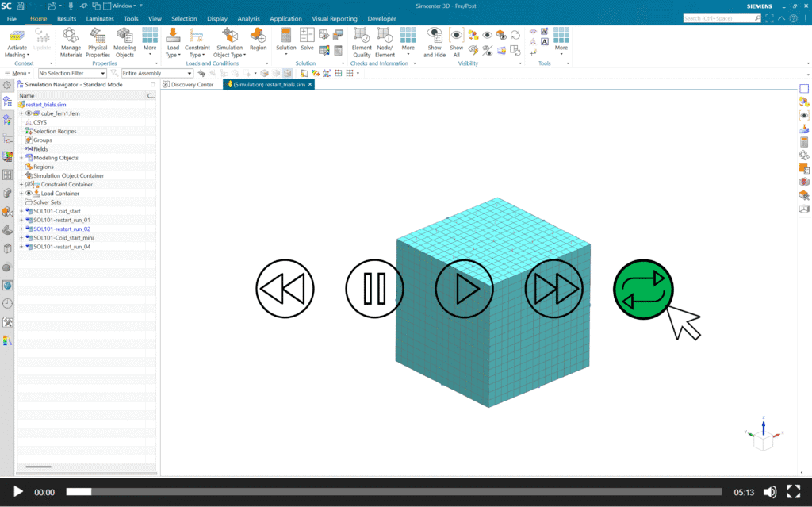Click the Modeling Objects ribbon icon

click(125, 36)
